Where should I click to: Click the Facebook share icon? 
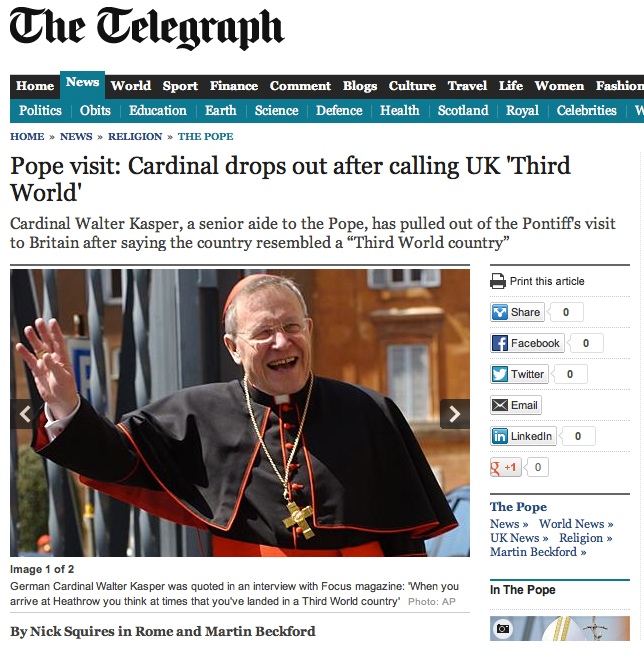[500, 343]
